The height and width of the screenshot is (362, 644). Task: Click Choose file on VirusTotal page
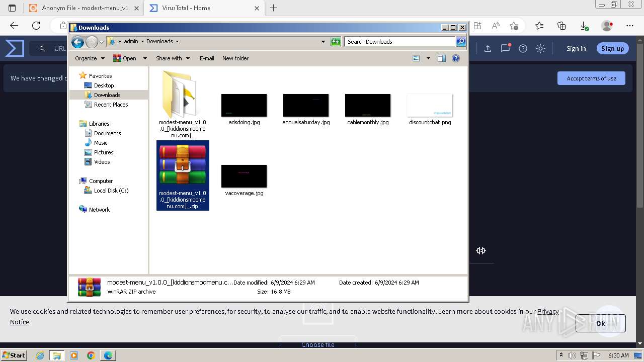(x=318, y=344)
